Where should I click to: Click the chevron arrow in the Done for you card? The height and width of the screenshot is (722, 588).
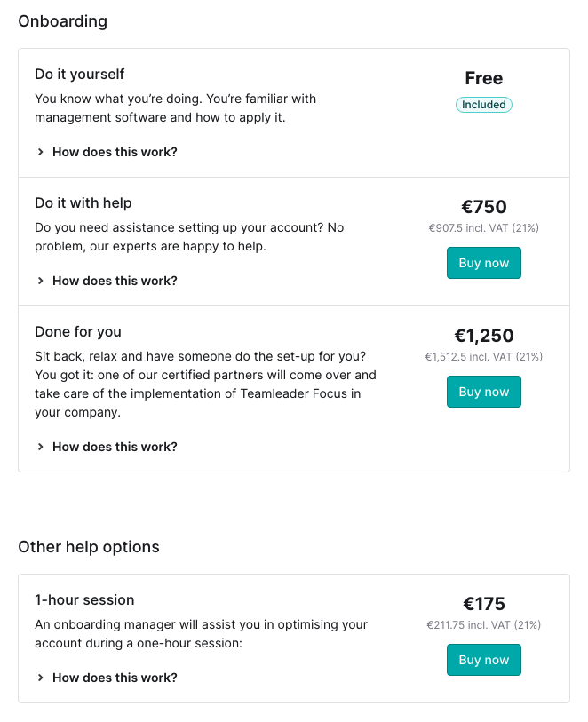[x=40, y=447]
